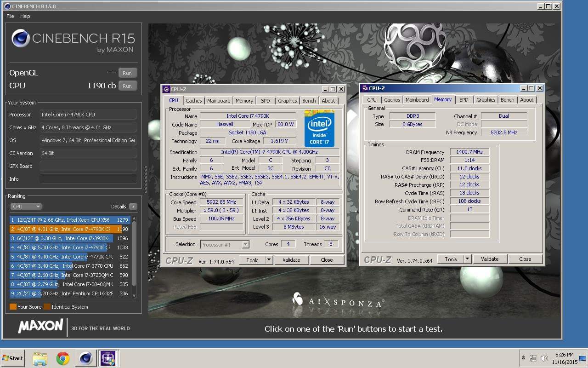Run the CPU benchmark
The image size is (588, 368).
pyautogui.click(x=127, y=86)
